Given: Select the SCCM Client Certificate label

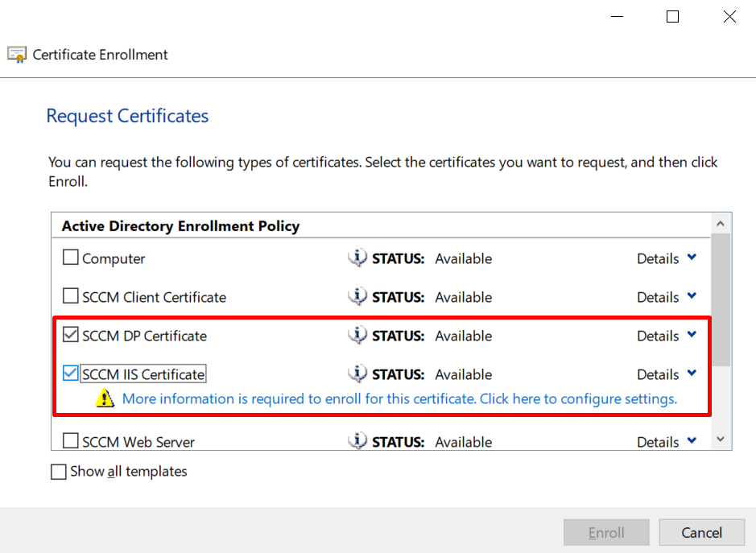Looking at the screenshot, I should coord(155,297).
